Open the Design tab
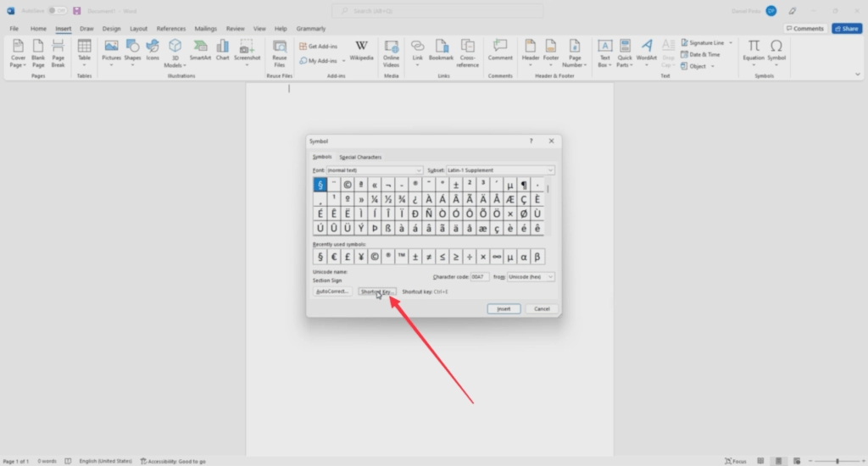 111,28
